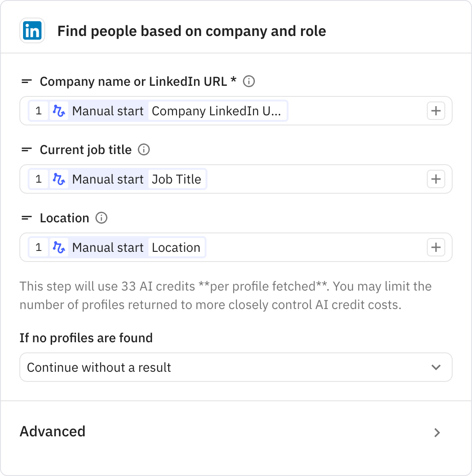The image size is (472, 476).
Task: Open the Company name field info tooltip
Action: tap(249, 81)
